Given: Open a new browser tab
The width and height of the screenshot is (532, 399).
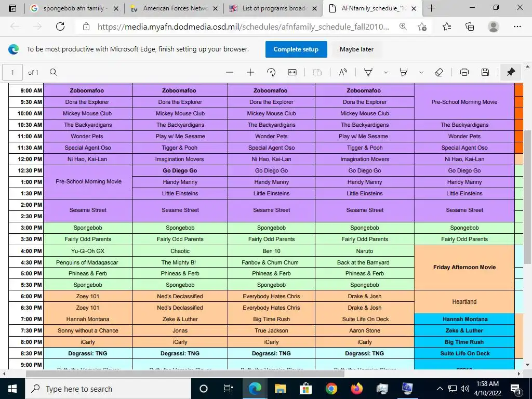Looking at the screenshot, I should tap(431, 8).
